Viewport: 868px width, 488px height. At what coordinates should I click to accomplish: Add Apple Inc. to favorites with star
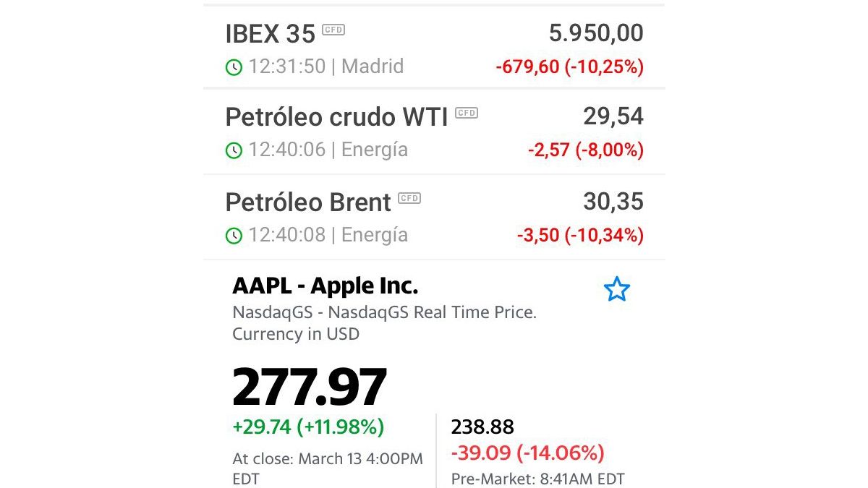click(616, 289)
